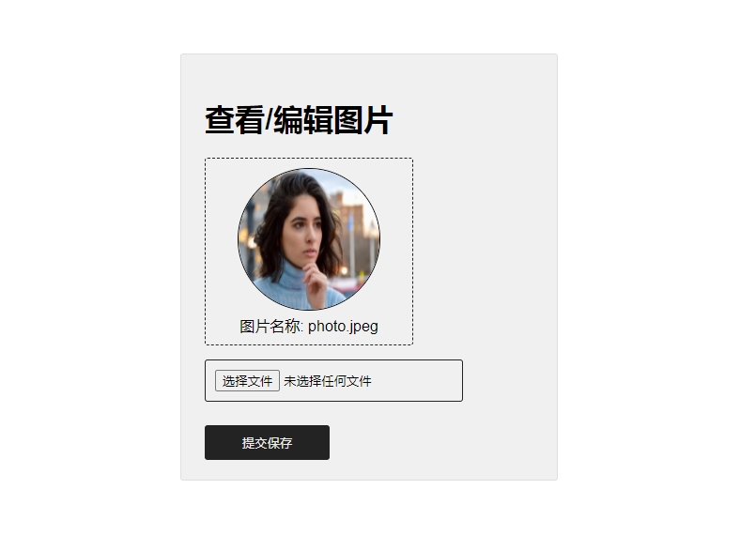Submit the form with 提交保存 button
This screenshot has width=756, height=535.
coord(267,442)
